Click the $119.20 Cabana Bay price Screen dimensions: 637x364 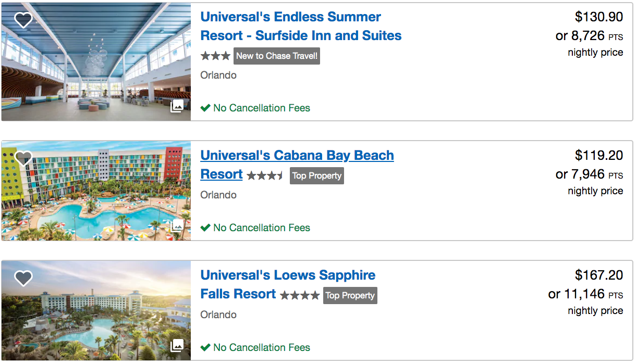598,155
